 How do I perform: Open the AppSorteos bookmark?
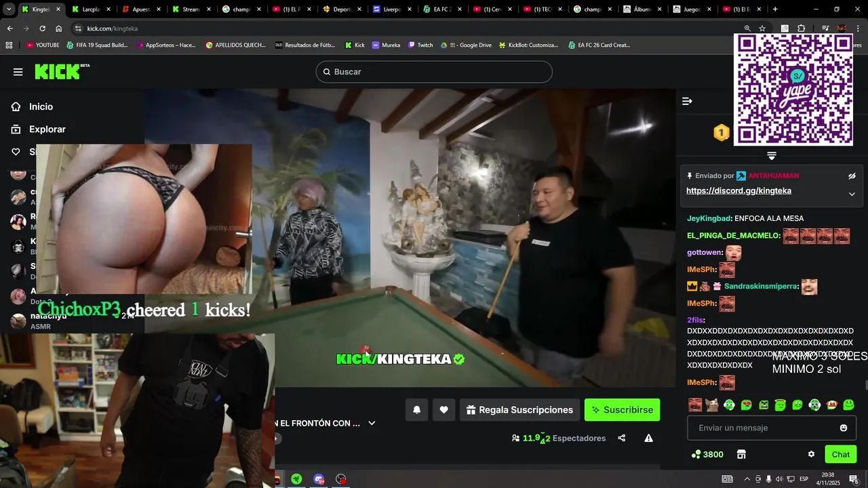[x=166, y=45]
